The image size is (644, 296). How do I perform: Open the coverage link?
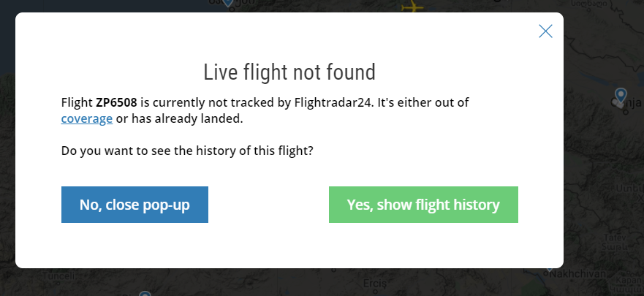point(87,118)
